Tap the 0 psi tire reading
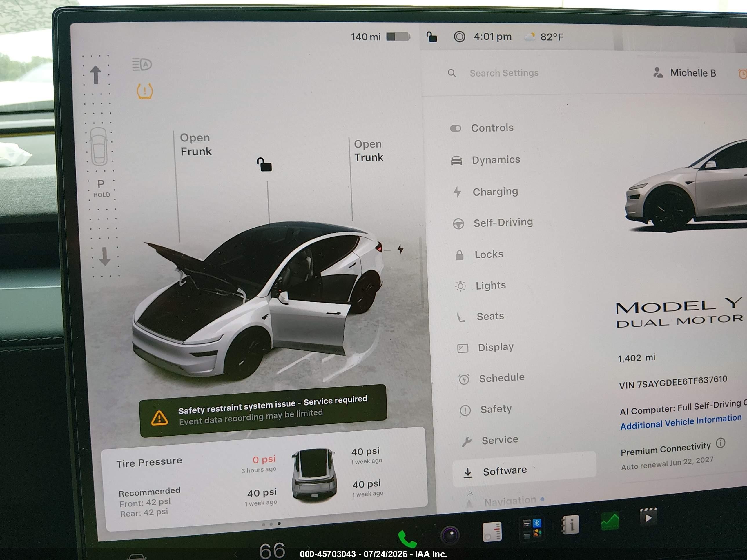 (x=264, y=459)
